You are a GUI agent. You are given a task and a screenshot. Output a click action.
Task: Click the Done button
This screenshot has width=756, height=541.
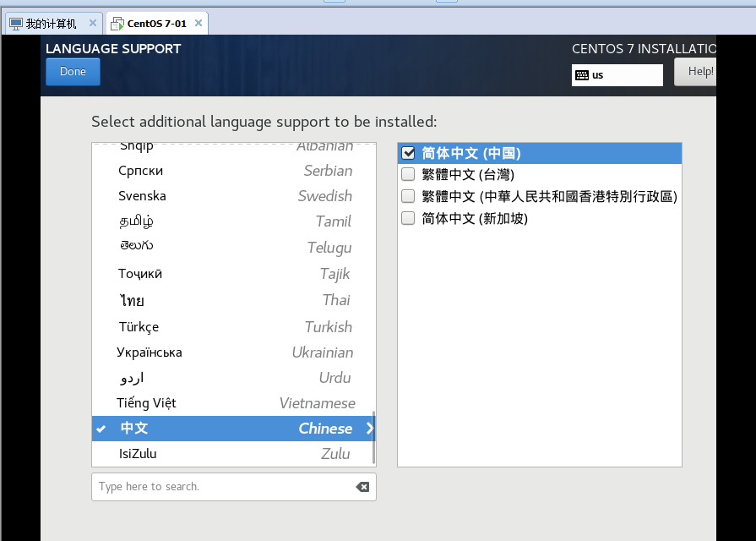[x=73, y=71]
